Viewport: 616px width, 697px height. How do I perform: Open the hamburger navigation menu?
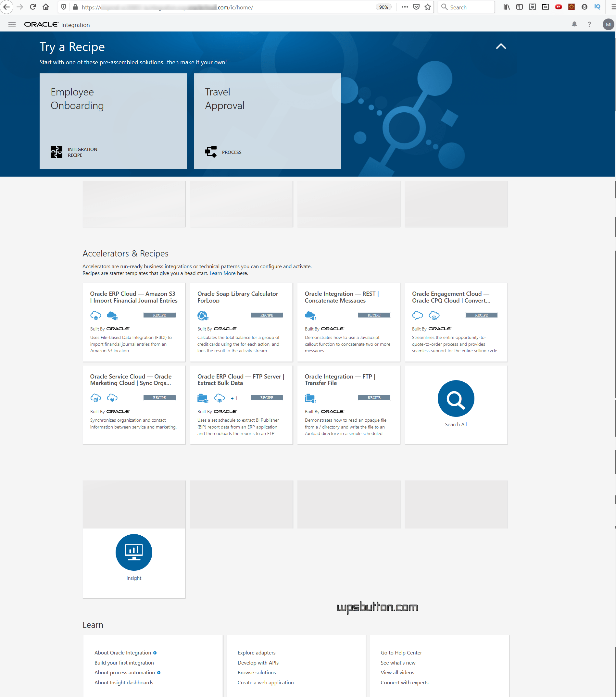click(x=12, y=25)
